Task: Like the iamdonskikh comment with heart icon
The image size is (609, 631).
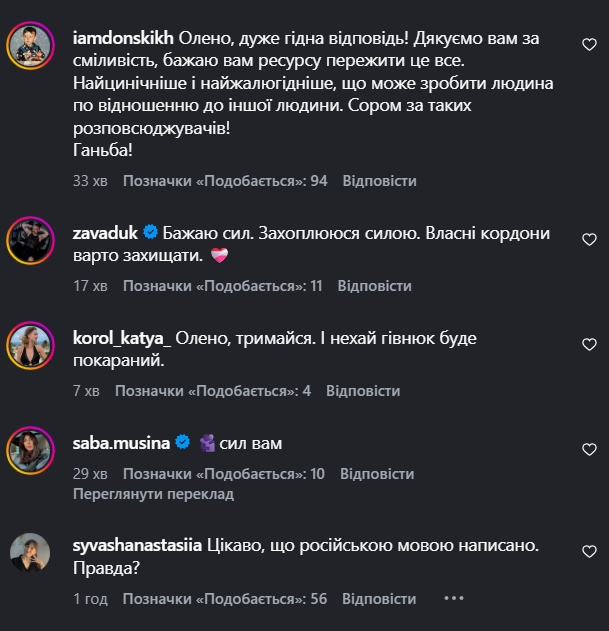Action: pyautogui.click(x=589, y=45)
